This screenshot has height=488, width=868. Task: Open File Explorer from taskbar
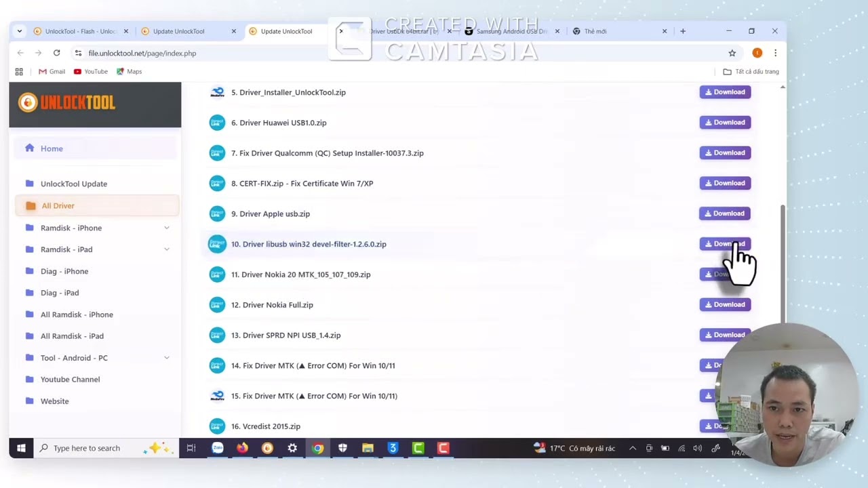coord(368,448)
